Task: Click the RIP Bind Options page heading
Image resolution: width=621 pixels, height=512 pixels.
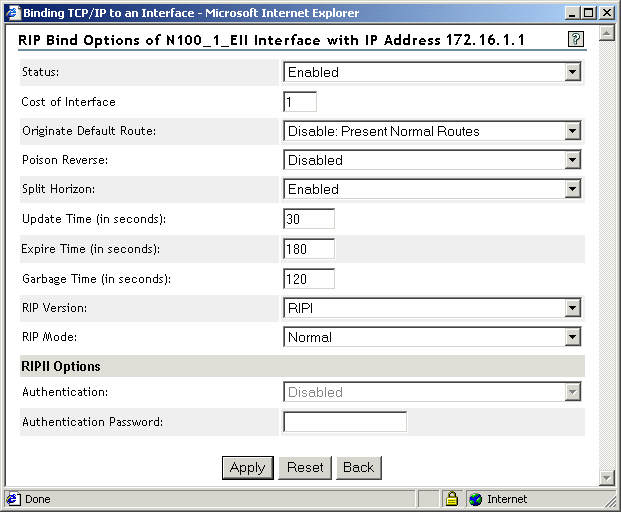Action: pyautogui.click(x=271, y=40)
